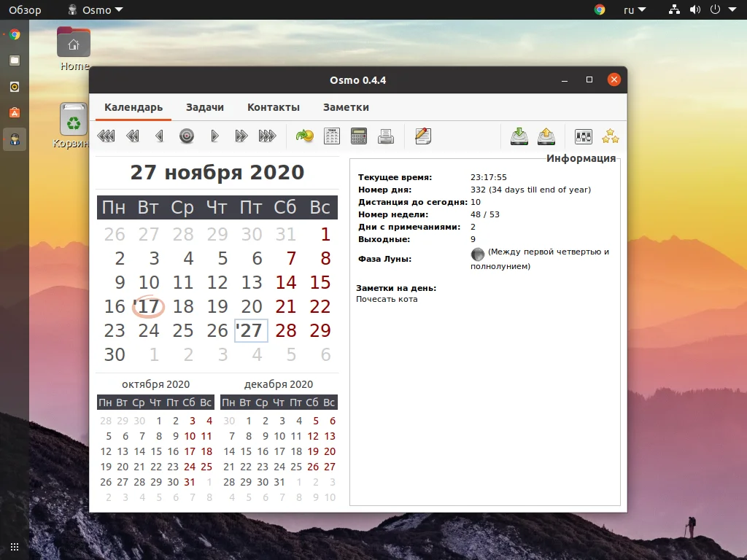The height and width of the screenshot is (560, 747).
Task: Select November 14 in the main calendar
Action: point(286,282)
